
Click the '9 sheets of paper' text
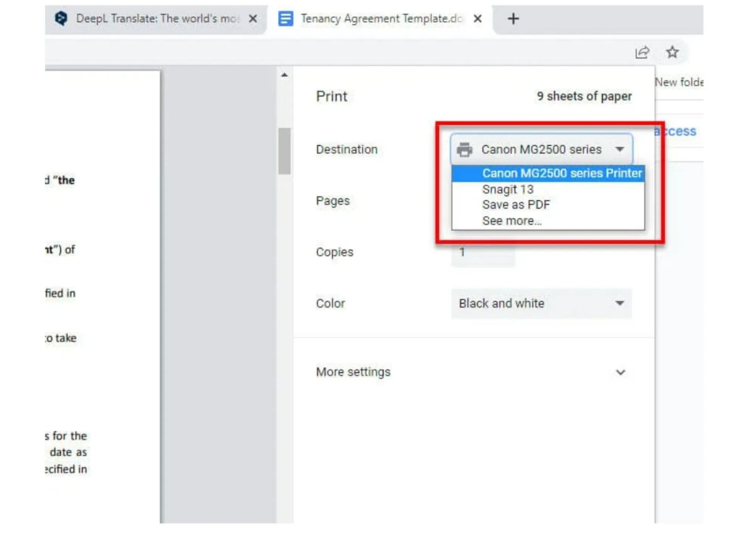click(x=584, y=96)
